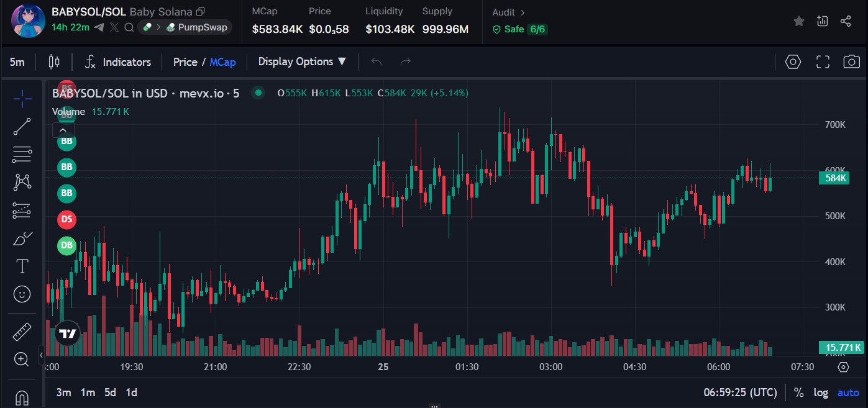Select the brush drawing tool
Viewport: 868px width, 408px height.
coord(22,238)
